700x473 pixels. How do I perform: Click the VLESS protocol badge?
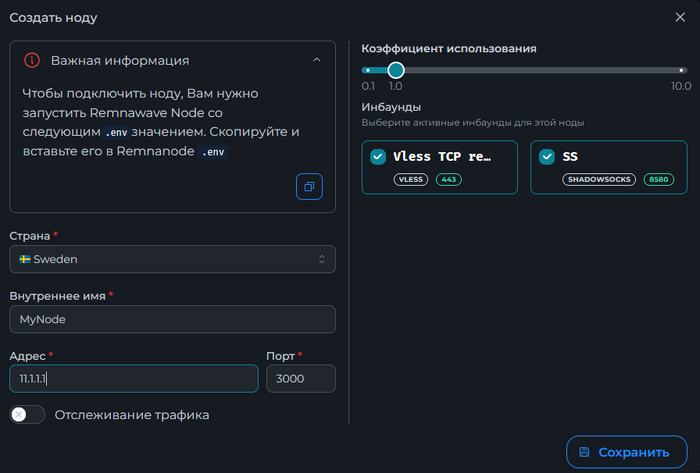pos(411,179)
